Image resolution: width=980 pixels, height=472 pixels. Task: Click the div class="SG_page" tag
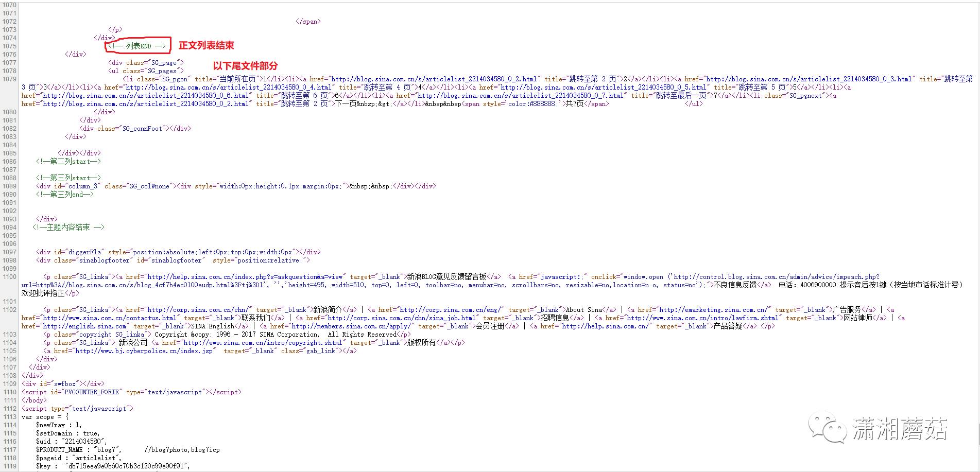click(146, 63)
